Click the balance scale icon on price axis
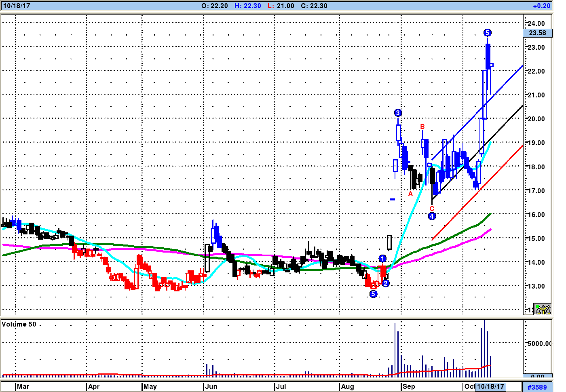Screen dimensions: 566x392 (x=542, y=309)
